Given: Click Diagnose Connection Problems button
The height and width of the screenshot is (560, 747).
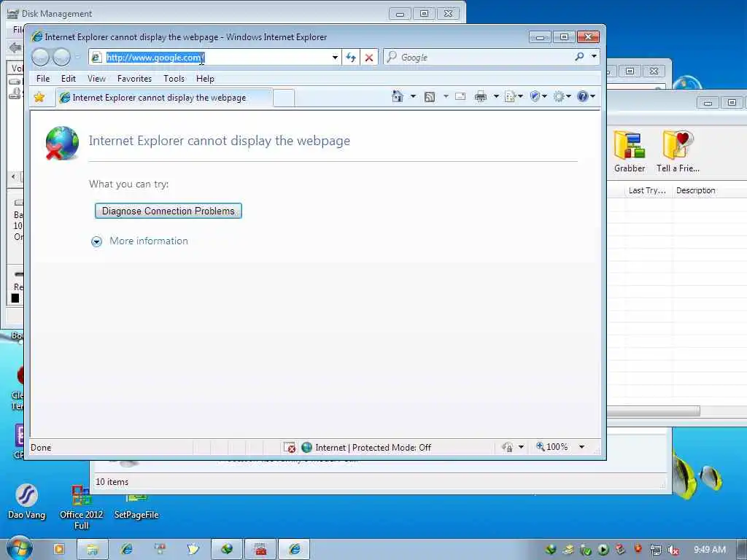Looking at the screenshot, I should point(169,211).
